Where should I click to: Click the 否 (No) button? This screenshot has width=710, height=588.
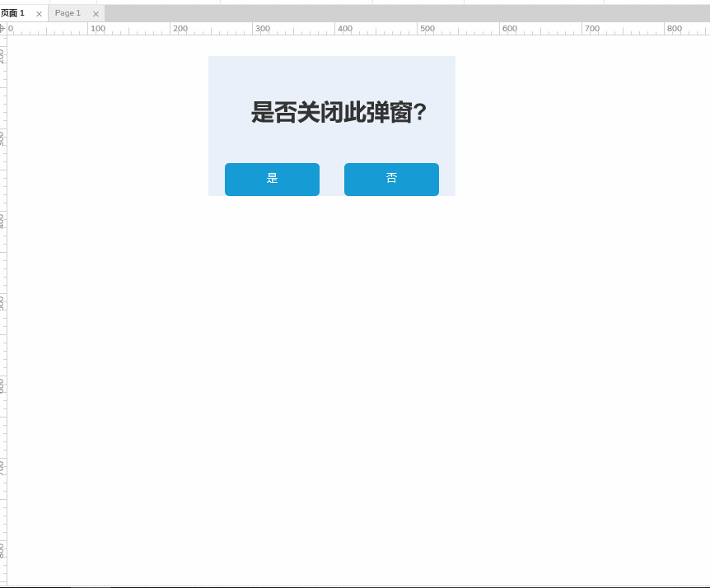pyautogui.click(x=391, y=179)
